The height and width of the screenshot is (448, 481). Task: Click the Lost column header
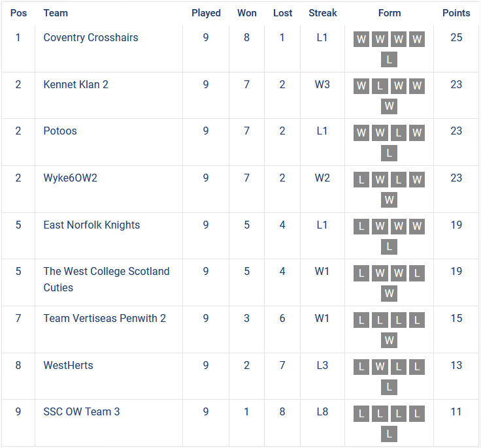pyautogui.click(x=283, y=12)
